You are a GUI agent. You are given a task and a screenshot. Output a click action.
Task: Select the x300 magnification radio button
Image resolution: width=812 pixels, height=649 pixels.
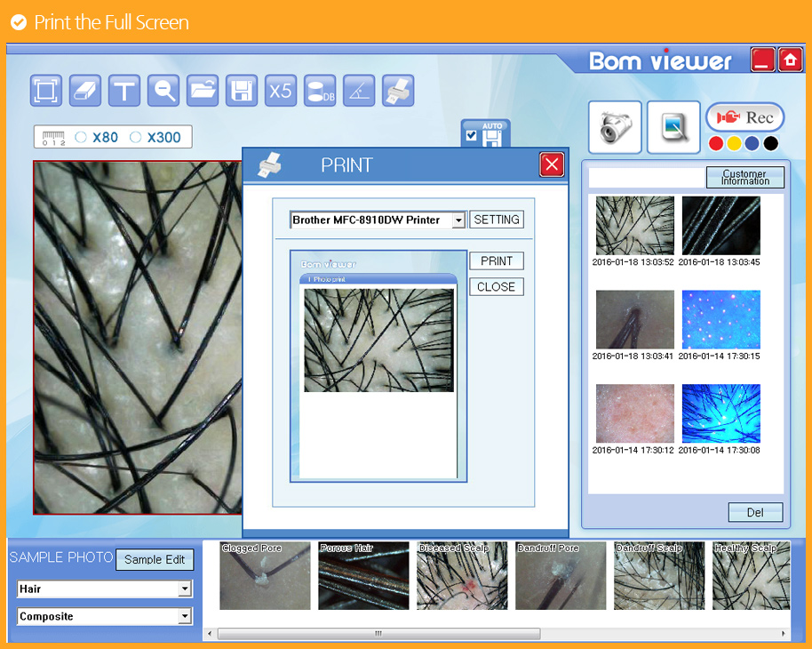pyautogui.click(x=136, y=137)
